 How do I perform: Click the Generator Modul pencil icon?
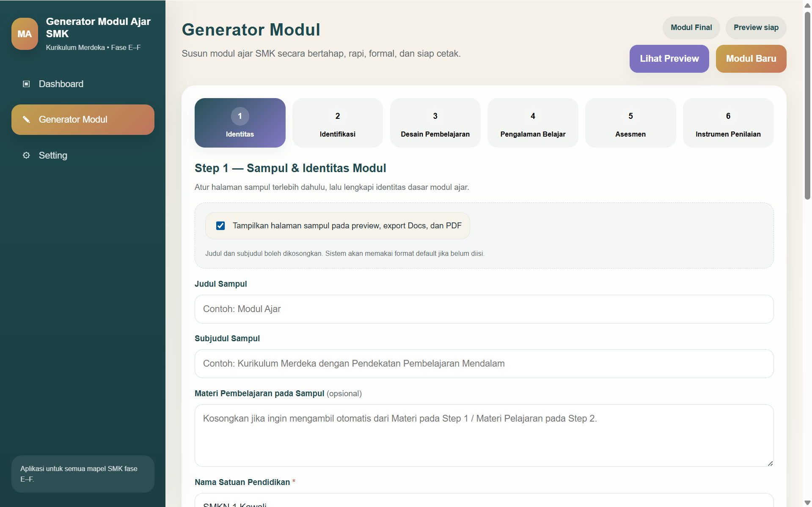pos(26,120)
